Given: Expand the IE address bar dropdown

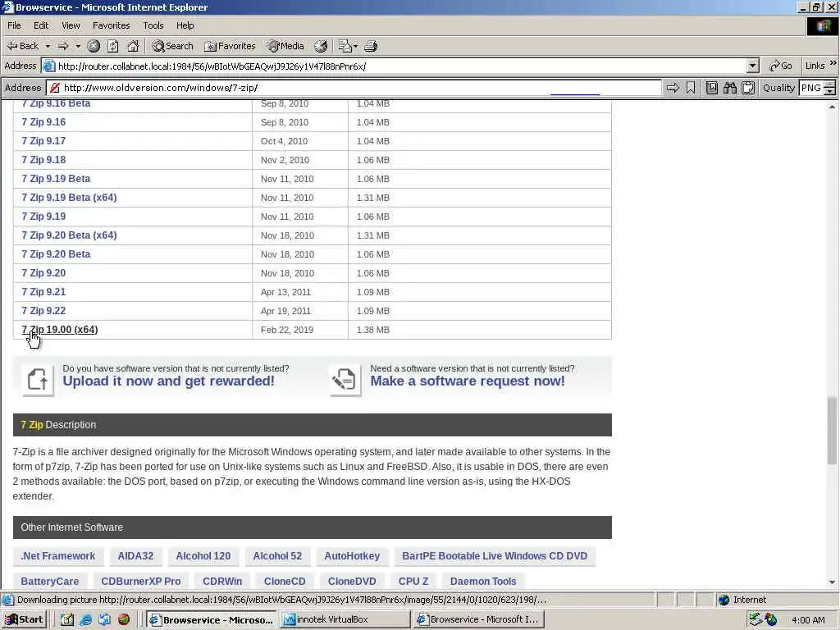Looking at the screenshot, I should [x=753, y=66].
